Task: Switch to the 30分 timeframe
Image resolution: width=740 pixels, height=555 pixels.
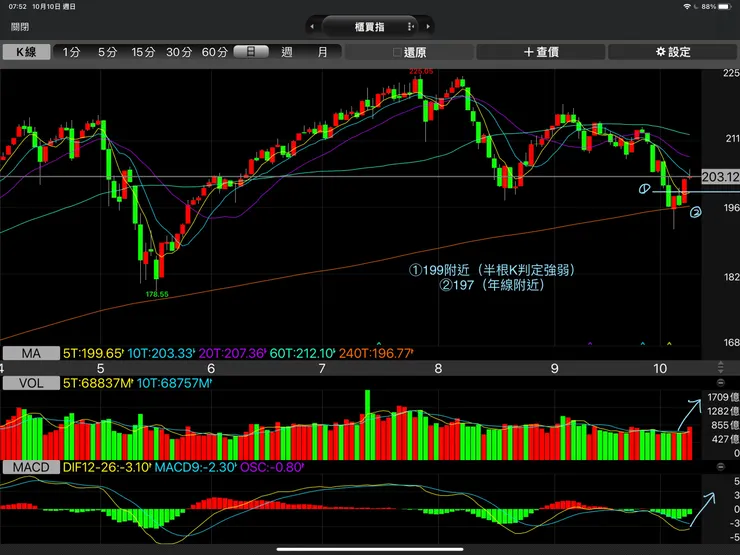Action: 179,52
